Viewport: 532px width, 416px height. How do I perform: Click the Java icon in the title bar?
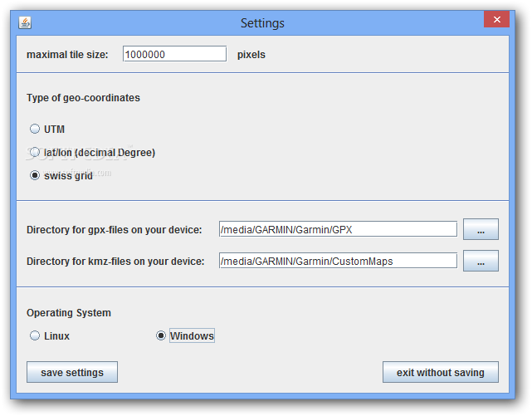pyautogui.click(x=25, y=23)
